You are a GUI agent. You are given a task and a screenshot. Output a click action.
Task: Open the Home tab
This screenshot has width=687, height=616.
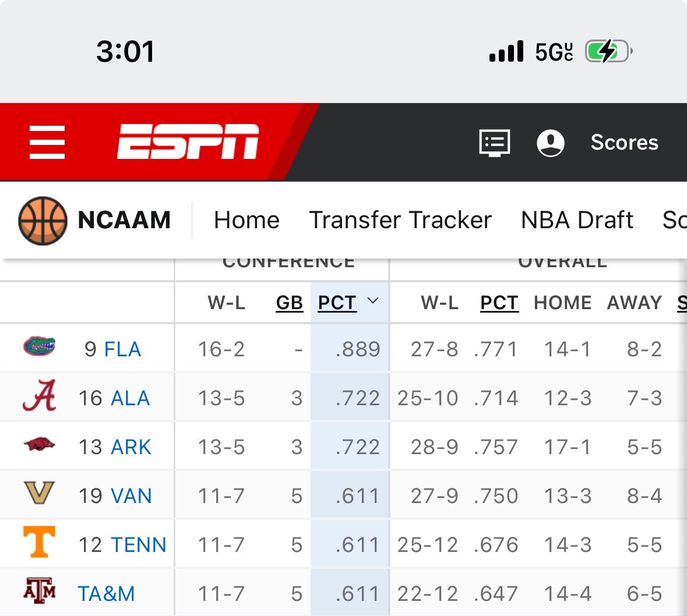(x=246, y=220)
